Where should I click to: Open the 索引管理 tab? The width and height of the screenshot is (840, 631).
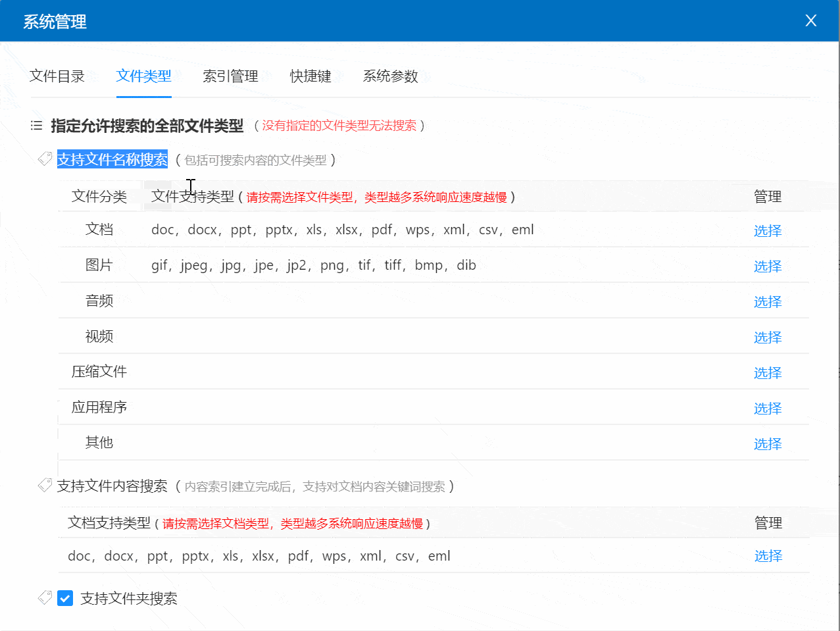point(230,76)
